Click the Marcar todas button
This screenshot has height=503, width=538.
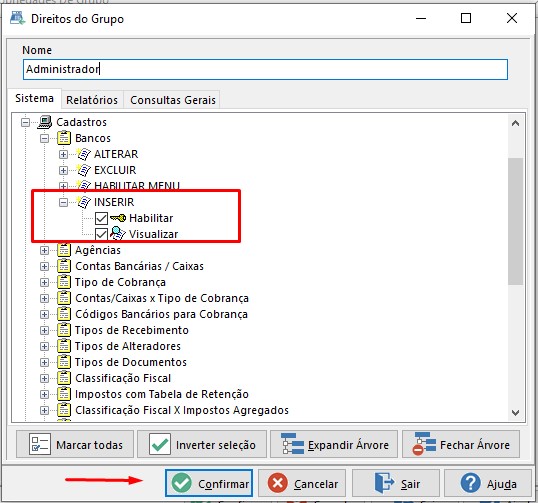click(75, 444)
